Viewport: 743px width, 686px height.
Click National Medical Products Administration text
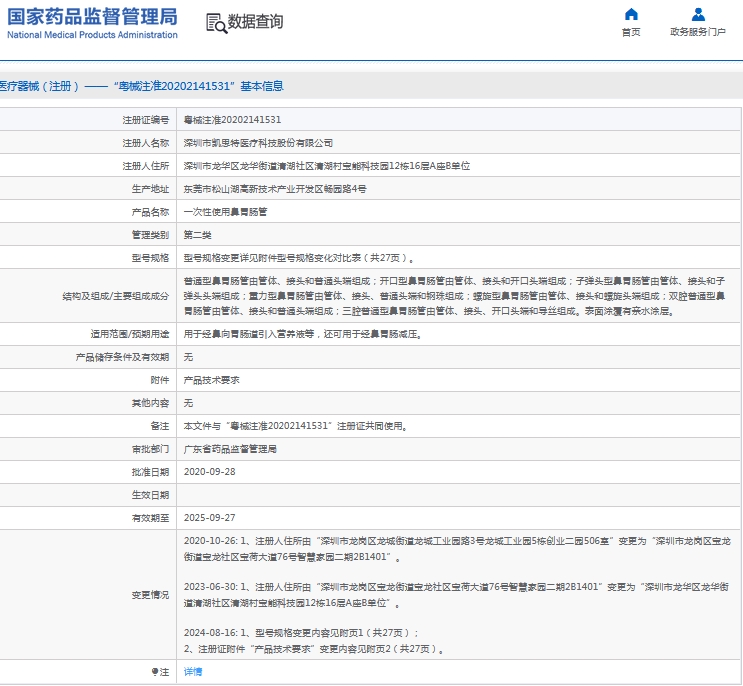tap(92, 35)
